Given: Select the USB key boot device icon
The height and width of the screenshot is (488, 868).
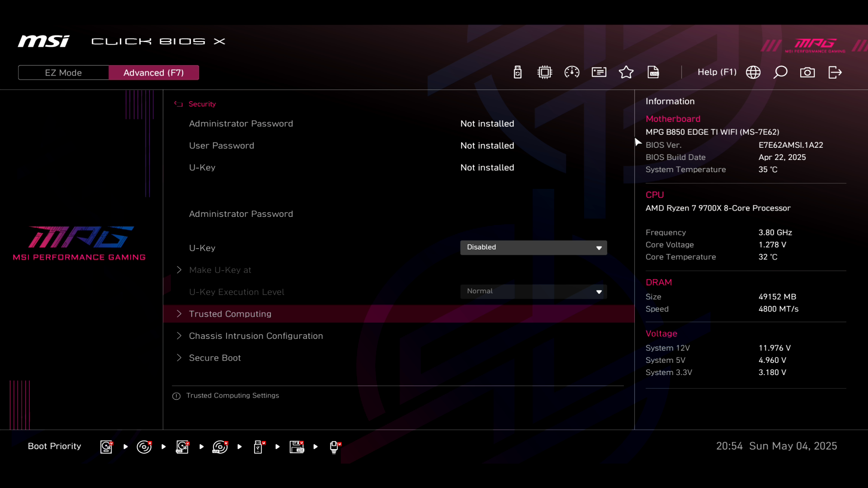Looking at the screenshot, I should coord(258,447).
